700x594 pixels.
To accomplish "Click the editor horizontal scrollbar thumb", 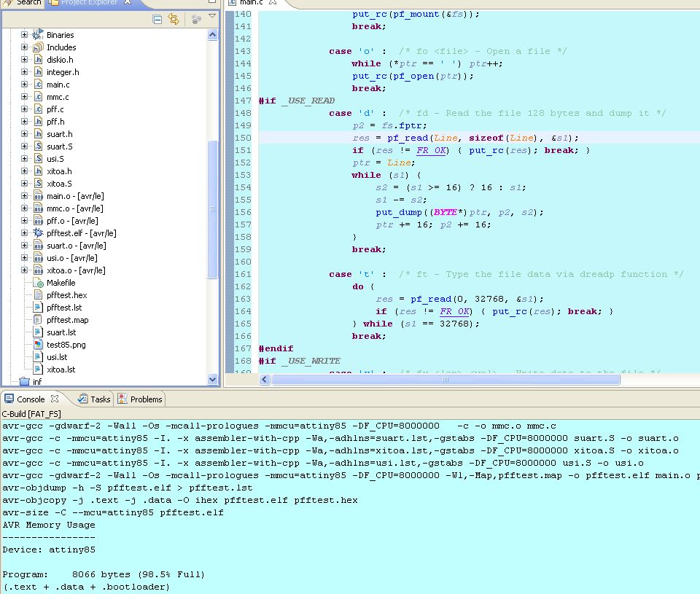I will point(446,379).
